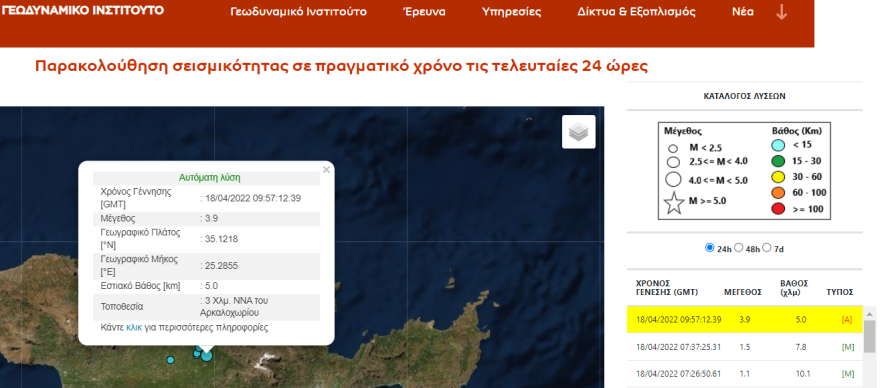Click the green 15 - 30 depth legend circle
Screen dimensions: 880x388
(779, 162)
